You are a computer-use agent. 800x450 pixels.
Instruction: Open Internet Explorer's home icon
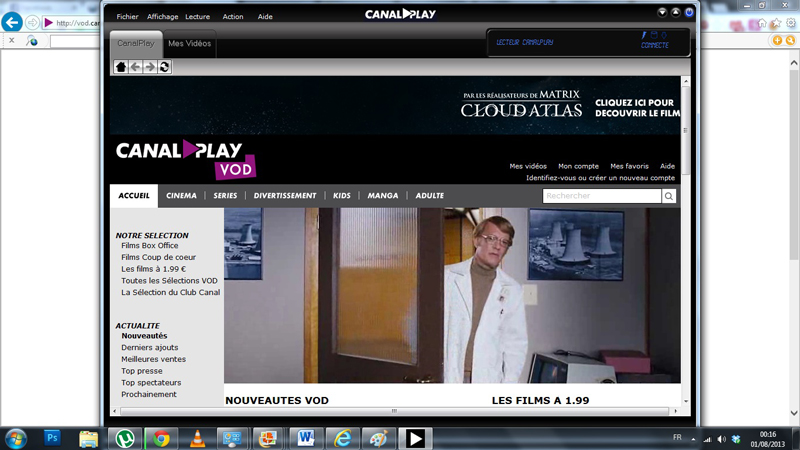point(762,23)
